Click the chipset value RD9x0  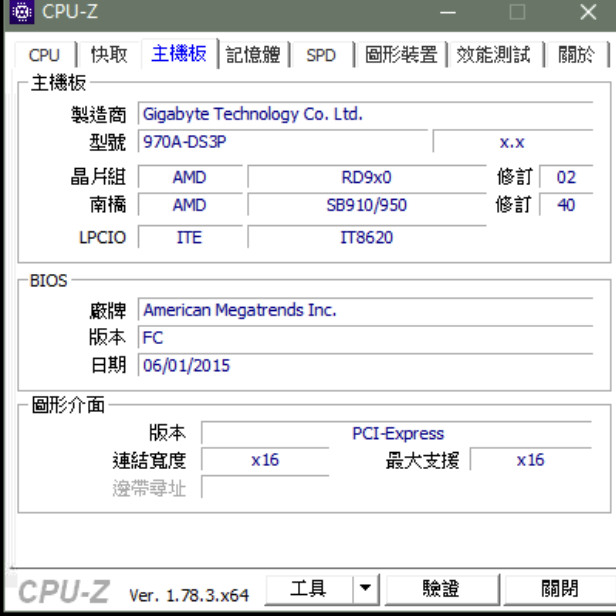(367, 177)
